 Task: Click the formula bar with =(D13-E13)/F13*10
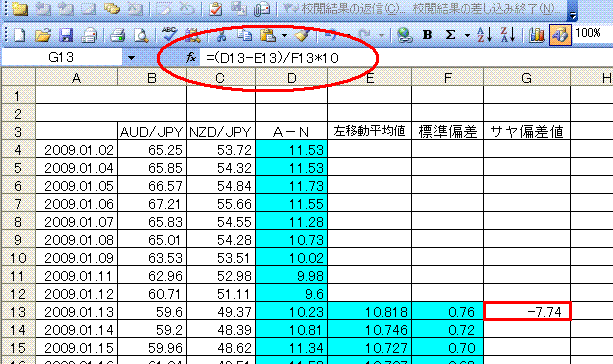tap(406, 58)
